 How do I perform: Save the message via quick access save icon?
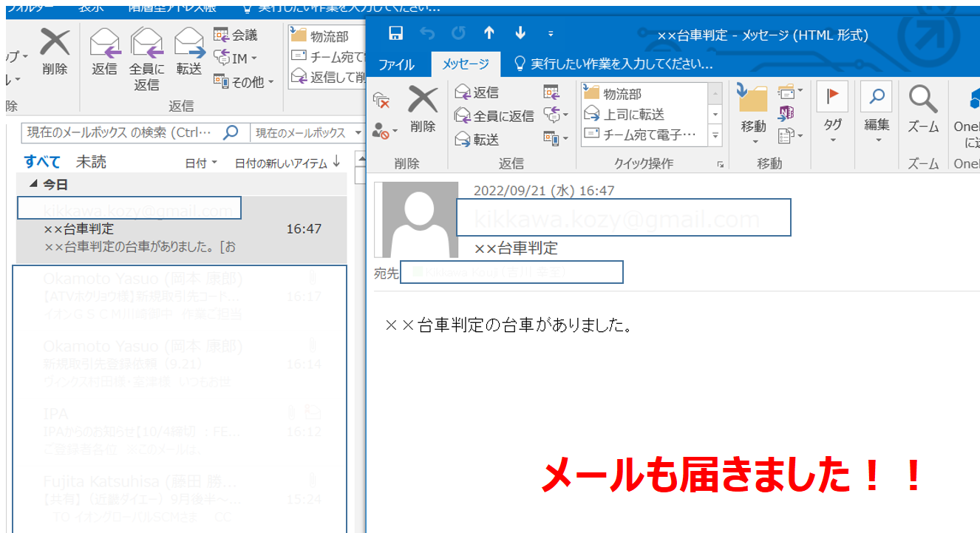tap(396, 33)
